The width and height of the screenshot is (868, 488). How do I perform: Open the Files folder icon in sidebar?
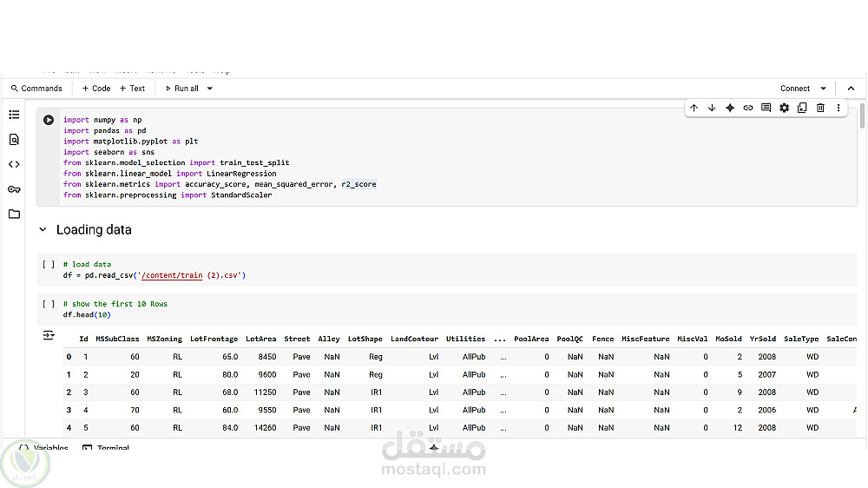pyautogui.click(x=14, y=214)
